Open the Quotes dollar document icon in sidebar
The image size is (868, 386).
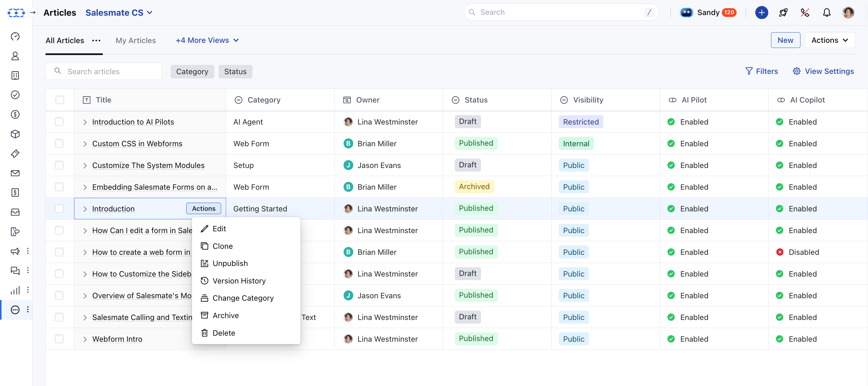point(15,192)
